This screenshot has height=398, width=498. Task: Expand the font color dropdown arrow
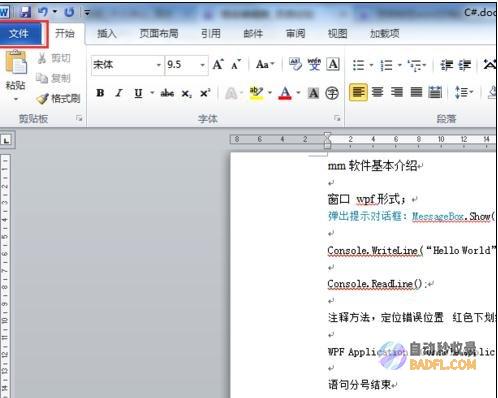(298, 93)
